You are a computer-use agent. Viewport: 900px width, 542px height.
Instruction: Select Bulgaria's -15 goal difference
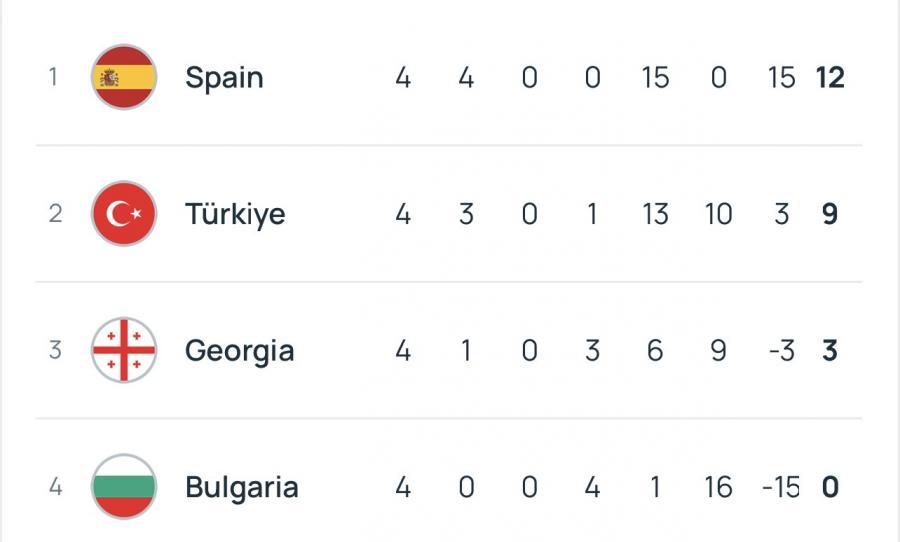pos(780,487)
